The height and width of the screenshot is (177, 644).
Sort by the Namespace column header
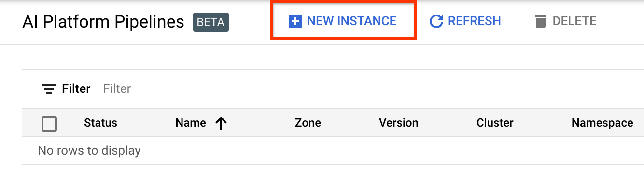[602, 123]
